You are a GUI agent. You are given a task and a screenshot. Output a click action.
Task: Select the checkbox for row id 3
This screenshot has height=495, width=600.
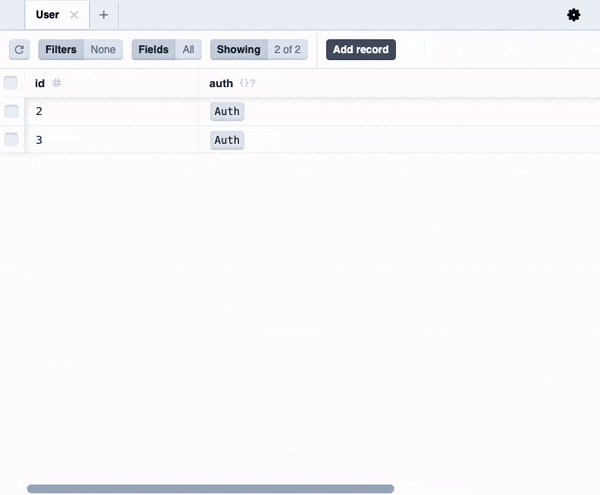[11, 139]
